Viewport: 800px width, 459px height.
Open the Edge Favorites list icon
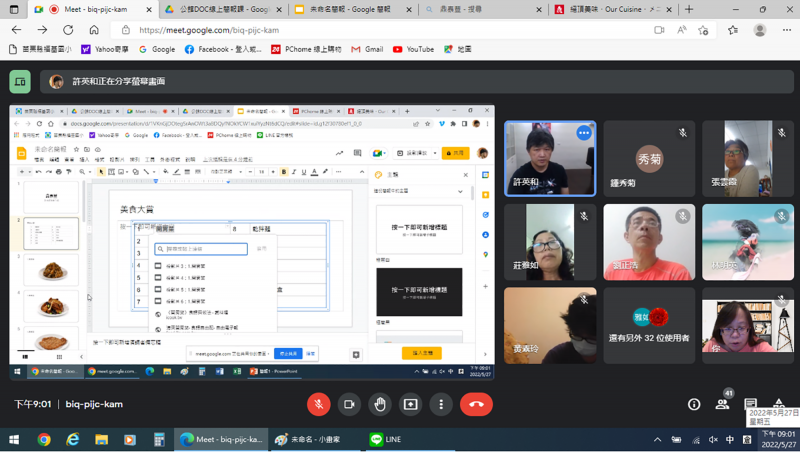[x=733, y=30]
